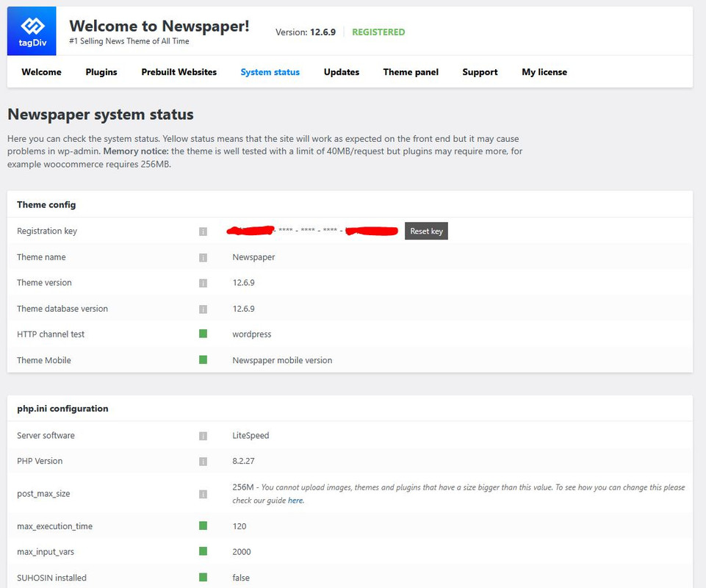Click the 'post_max_size' label
The width and height of the screenshot is (706, 588).
[x=43, y=494]
